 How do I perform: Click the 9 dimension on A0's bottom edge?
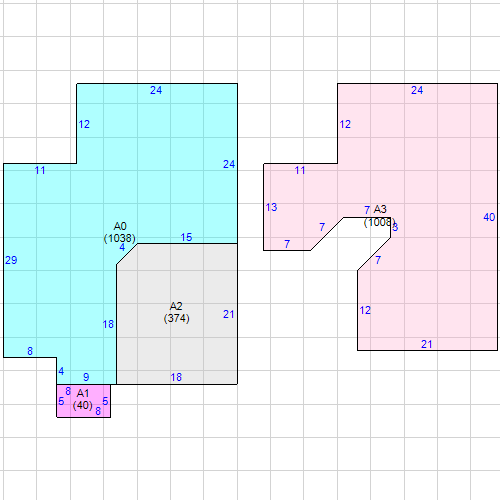86,377
